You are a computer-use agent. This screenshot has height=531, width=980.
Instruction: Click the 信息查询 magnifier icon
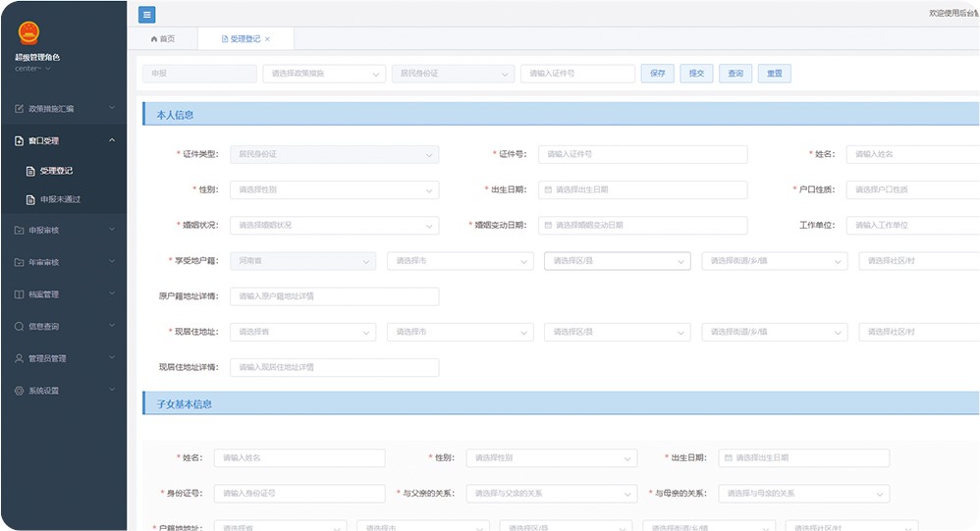point(19,327)
